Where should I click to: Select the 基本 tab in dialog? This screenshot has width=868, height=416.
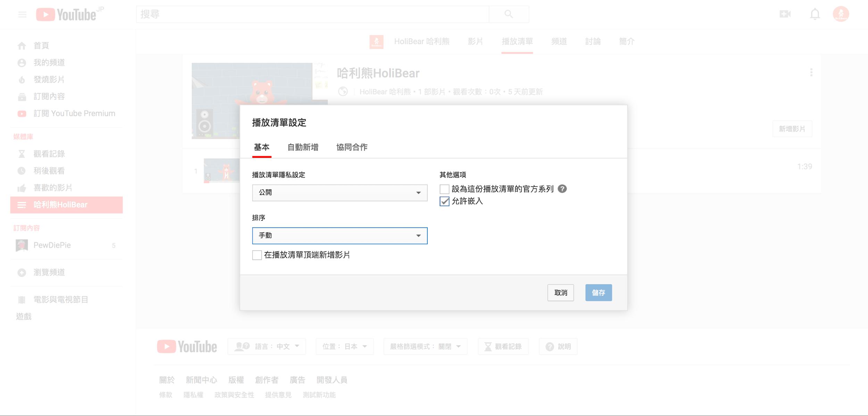[x=262, y=147]
